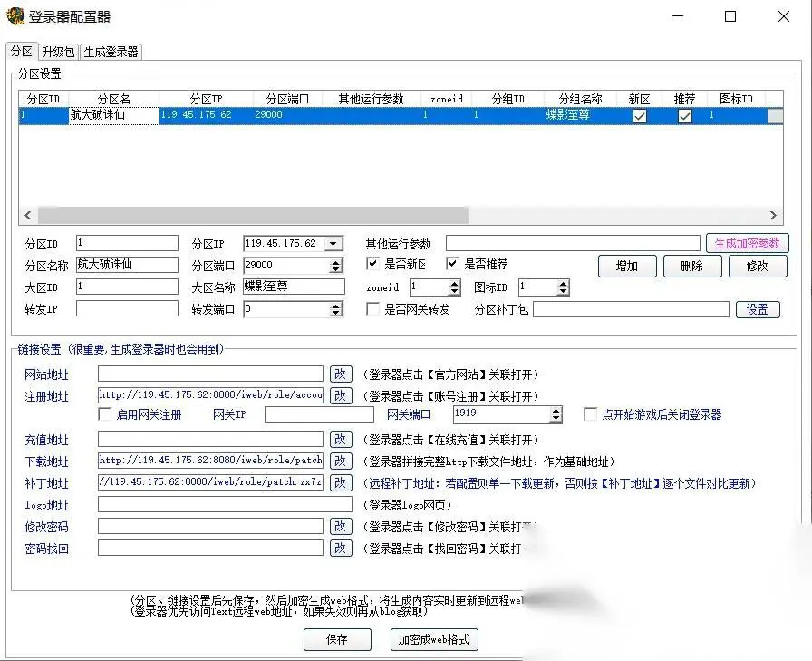The height and width of the screenshot is (661, 812).
Task: Click the 保存 button
Action: (x=337, y=640)
